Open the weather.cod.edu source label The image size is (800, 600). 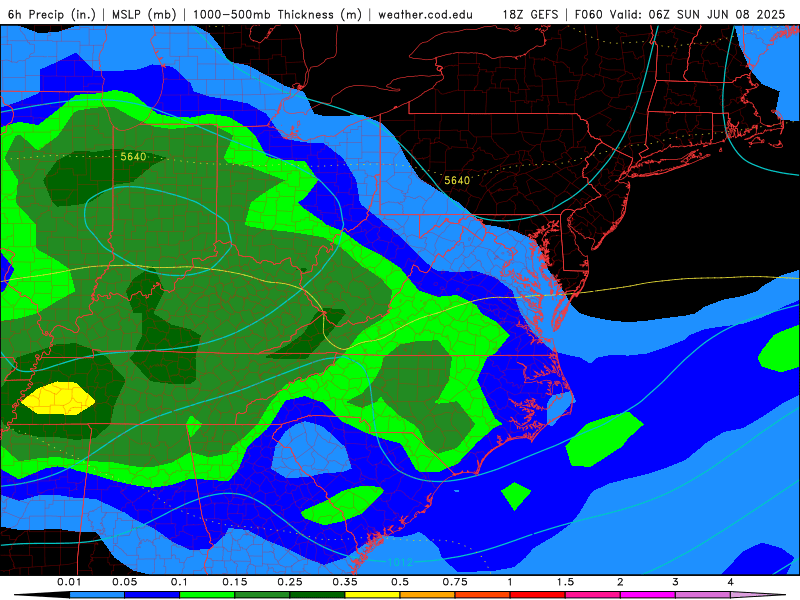(425, 14)
